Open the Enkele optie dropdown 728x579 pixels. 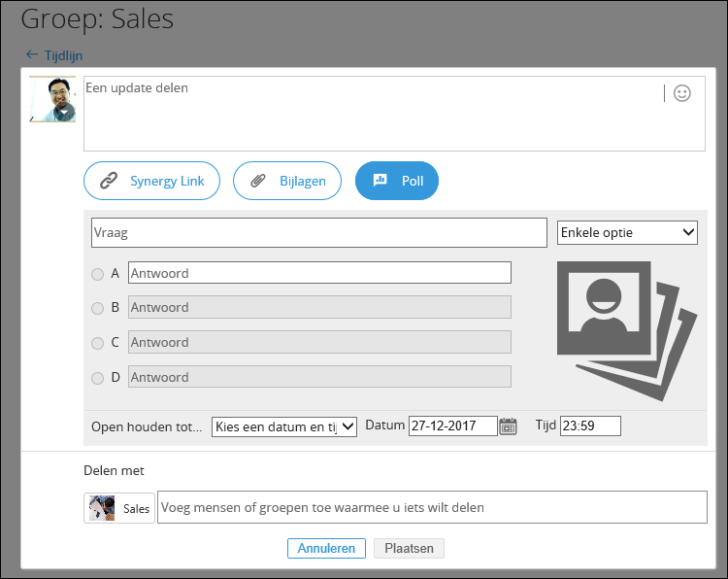[x=627, y=232]
